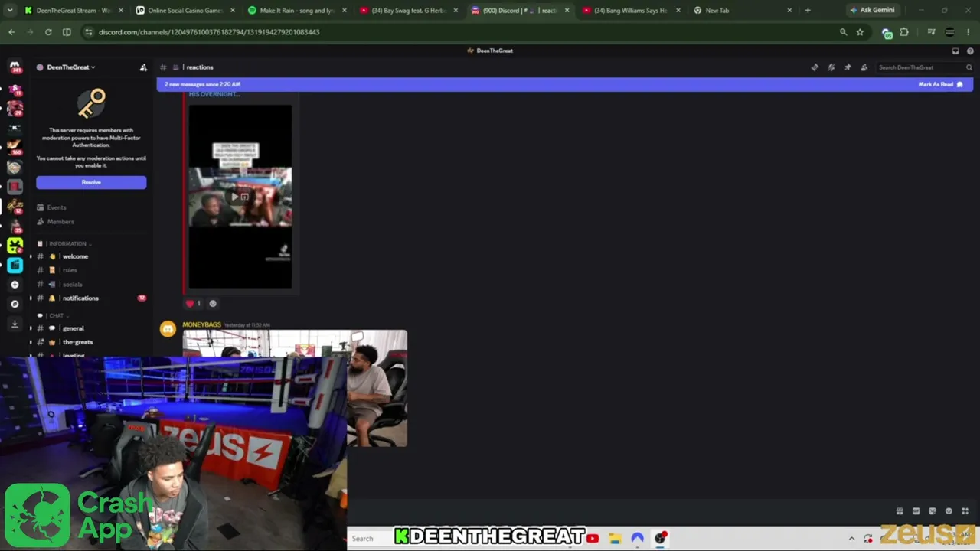Image resolution: width=980 pixels, height=551 pixels.
Task: Click the Chrome address bar URL
Action: [x=209, y=32]
